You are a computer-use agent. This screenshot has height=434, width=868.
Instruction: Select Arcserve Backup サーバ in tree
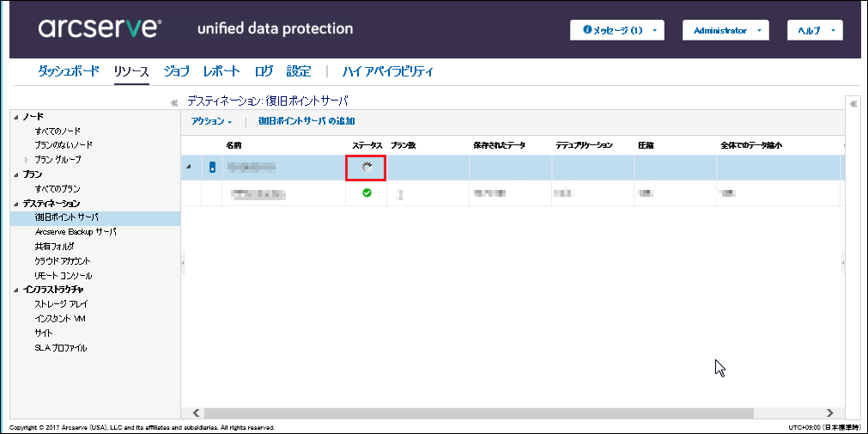[x=76, y=232]
